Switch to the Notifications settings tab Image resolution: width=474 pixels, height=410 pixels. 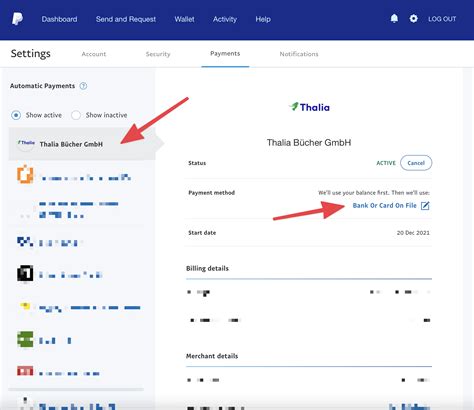point(299,54)
